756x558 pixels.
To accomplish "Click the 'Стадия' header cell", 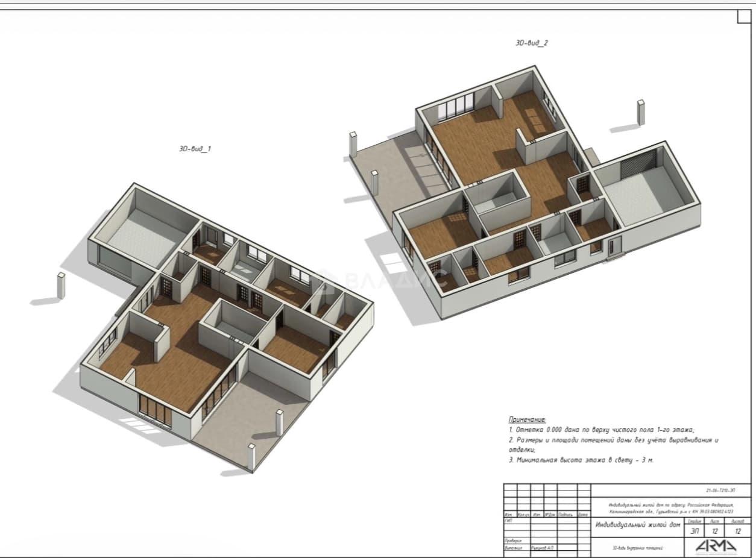I will (x=695, y=521).
